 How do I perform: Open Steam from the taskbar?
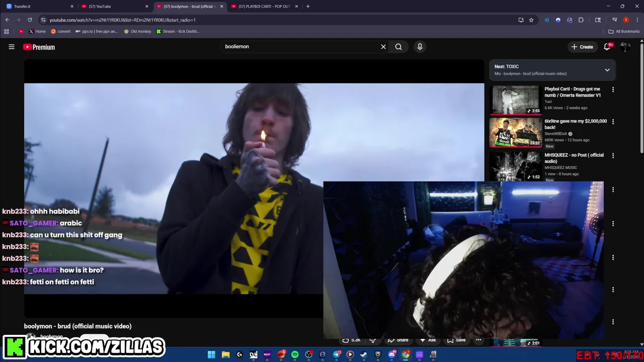tap(364, 354)
